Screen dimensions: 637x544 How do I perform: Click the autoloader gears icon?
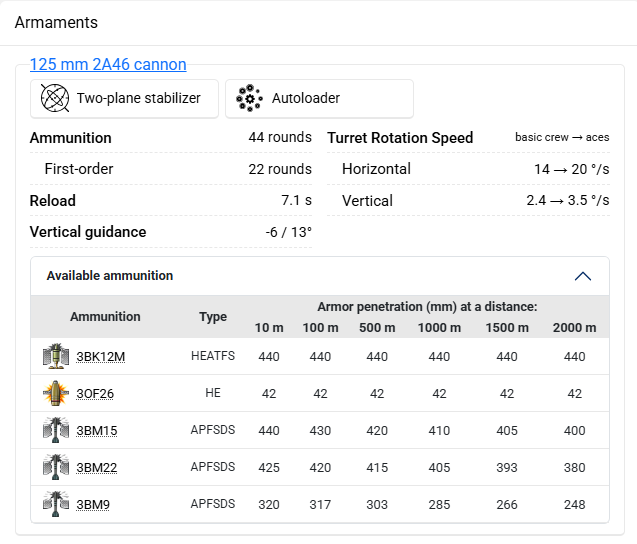click(249, 99)
